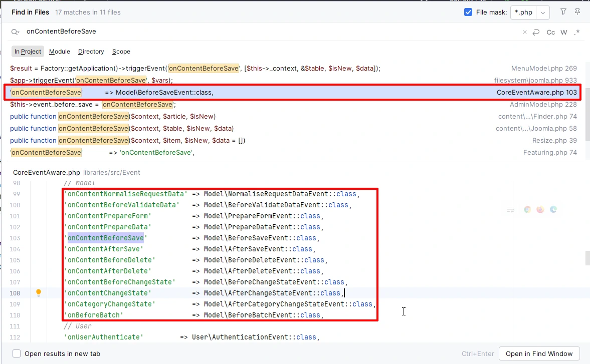Click 'onContentAfterSave' on line 104
The height and width of the screenshot is (364, 590).
pos(103,249)
